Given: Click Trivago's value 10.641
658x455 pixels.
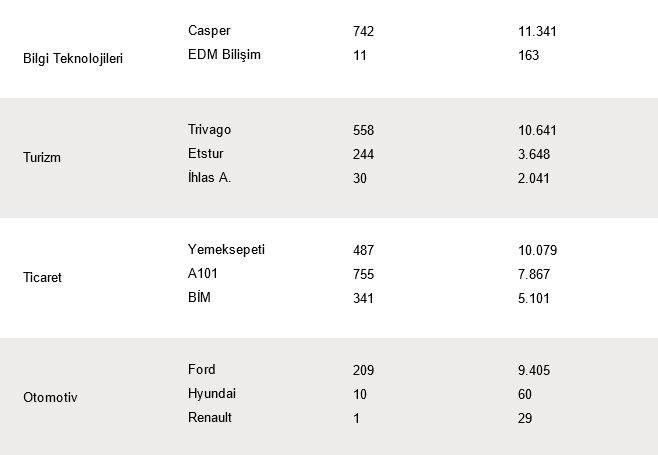Looking at the screenshot, I should [537, 131].
